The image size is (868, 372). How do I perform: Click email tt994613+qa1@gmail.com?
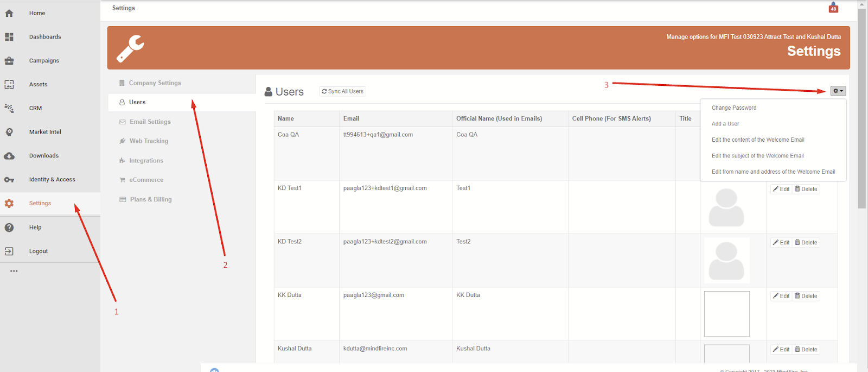[x=378, y=135]
